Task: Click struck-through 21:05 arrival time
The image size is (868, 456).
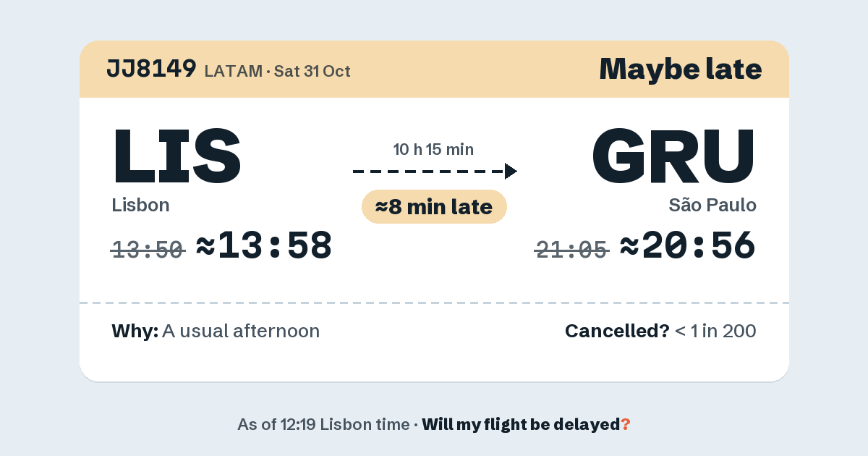Action: pyautogui.click(x=571, y=250)
